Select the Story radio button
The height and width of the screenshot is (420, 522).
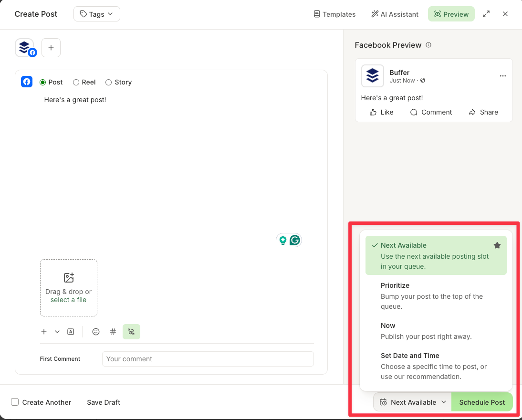[108, 82]
